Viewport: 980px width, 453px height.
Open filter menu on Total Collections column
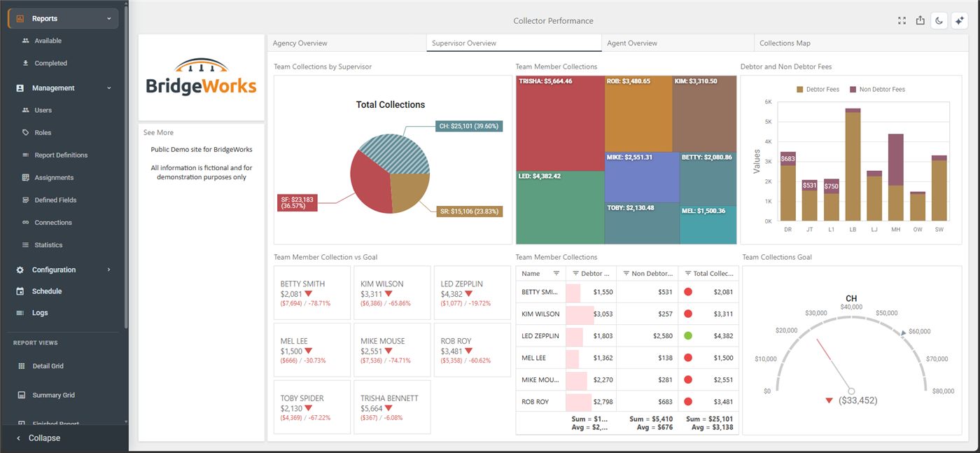pyautogui.click(x=687, y=274)
